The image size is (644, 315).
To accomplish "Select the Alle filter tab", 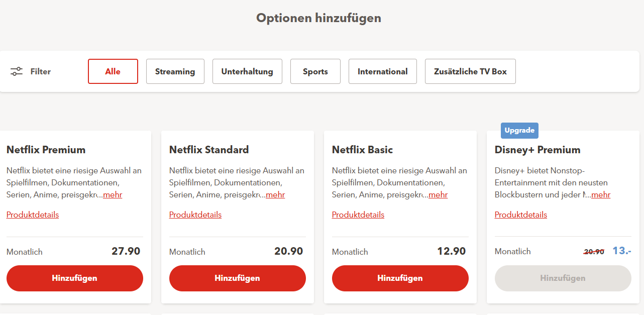I will click(113, 71).
